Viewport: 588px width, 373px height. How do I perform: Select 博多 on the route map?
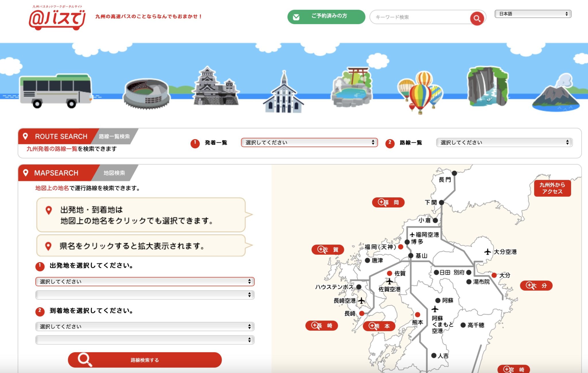[x=407, y=242]
